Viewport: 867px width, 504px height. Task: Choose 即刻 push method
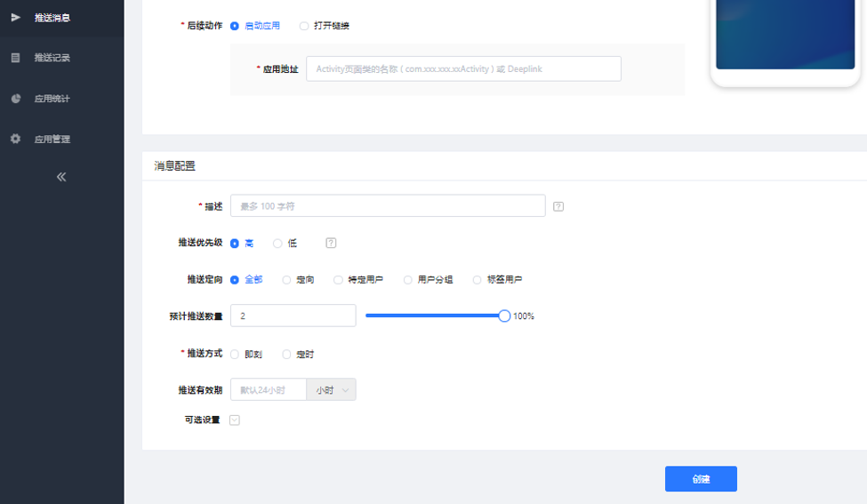[x=235, y=355]
